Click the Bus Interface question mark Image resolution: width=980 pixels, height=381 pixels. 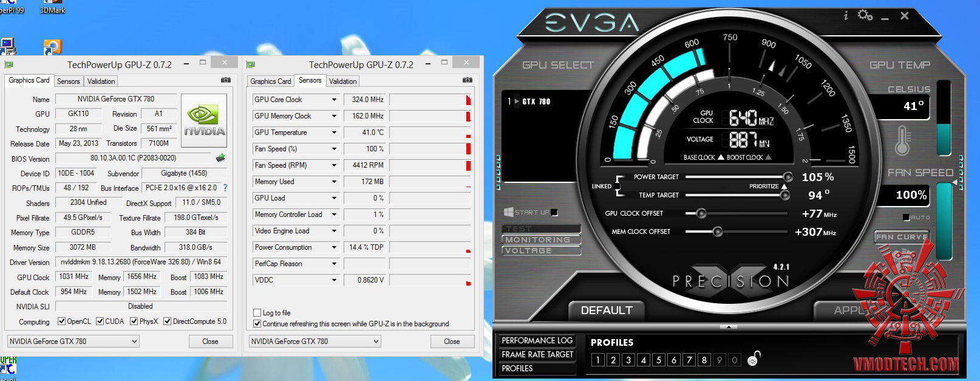(x=225, y=188)
